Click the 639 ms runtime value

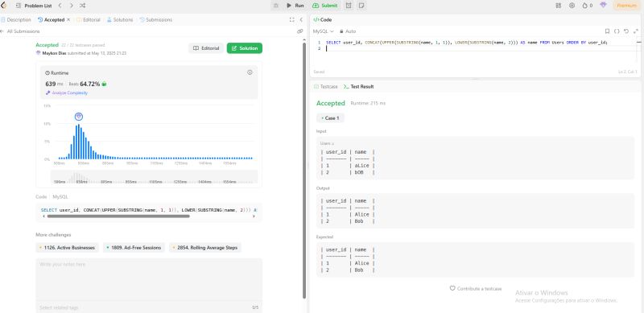click(53, 84)
